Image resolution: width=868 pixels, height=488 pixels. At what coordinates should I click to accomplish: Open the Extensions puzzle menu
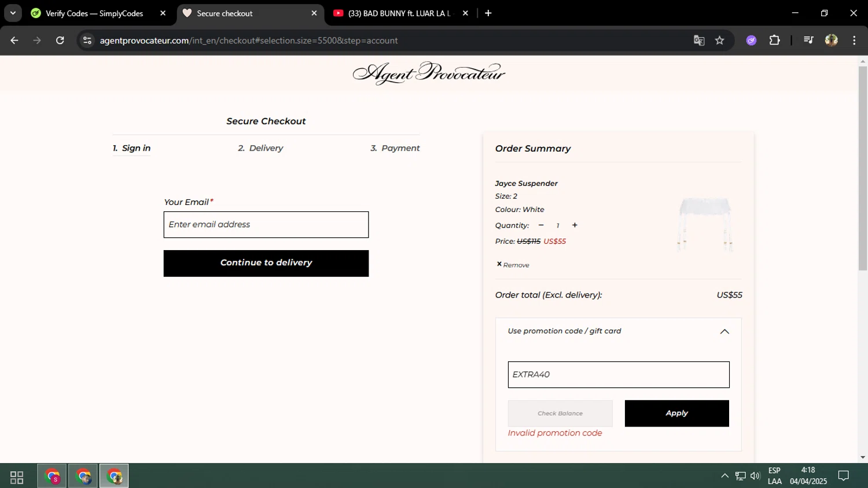[775, 41]
